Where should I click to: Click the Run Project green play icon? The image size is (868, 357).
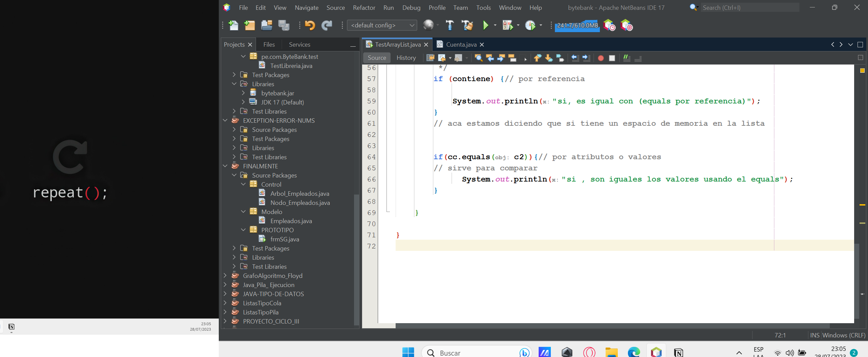pos(486,25)
